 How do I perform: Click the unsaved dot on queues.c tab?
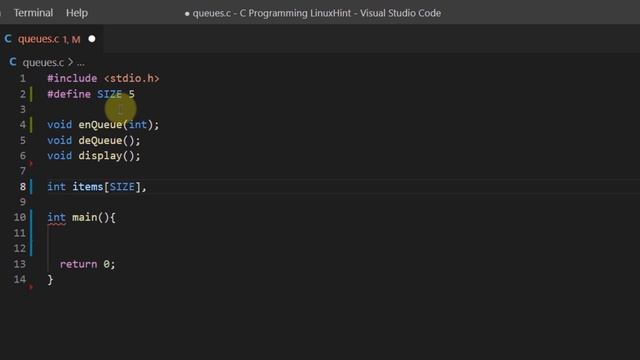click(x=92, y=39)
